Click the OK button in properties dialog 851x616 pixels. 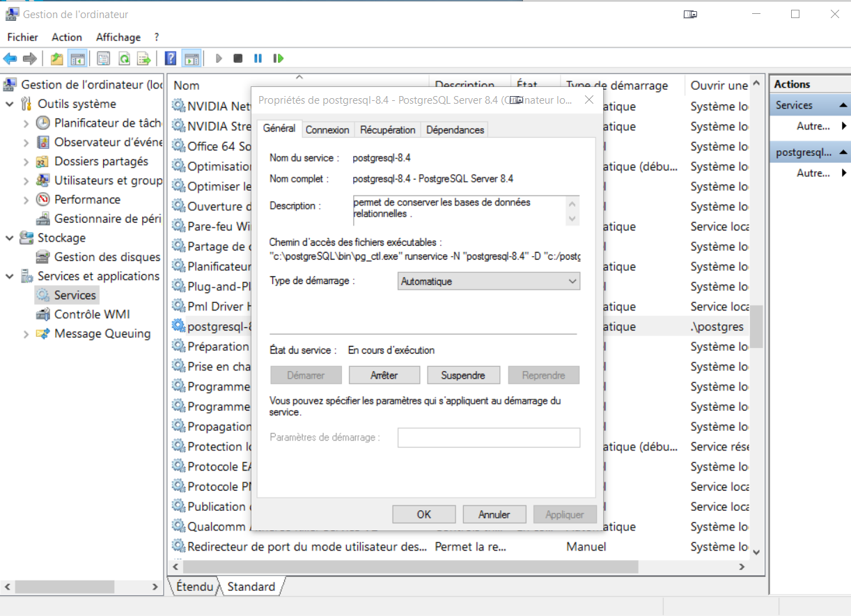point(424,514)
